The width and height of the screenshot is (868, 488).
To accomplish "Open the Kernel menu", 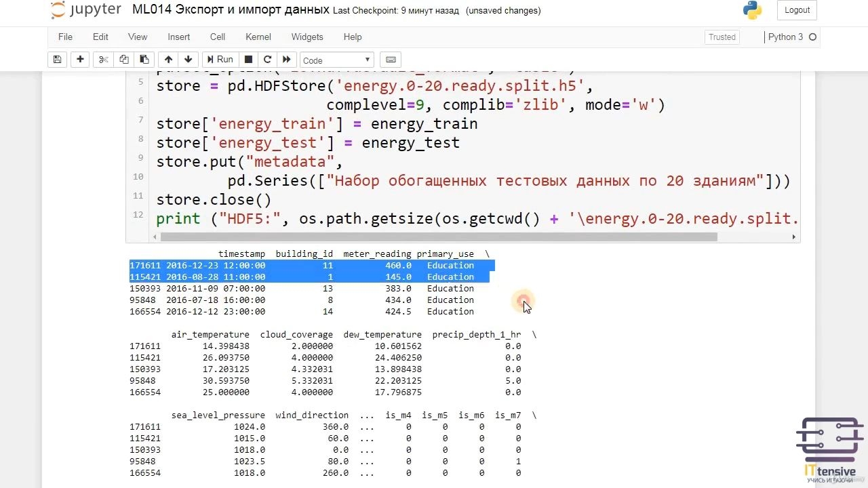I will pos(258,37).
